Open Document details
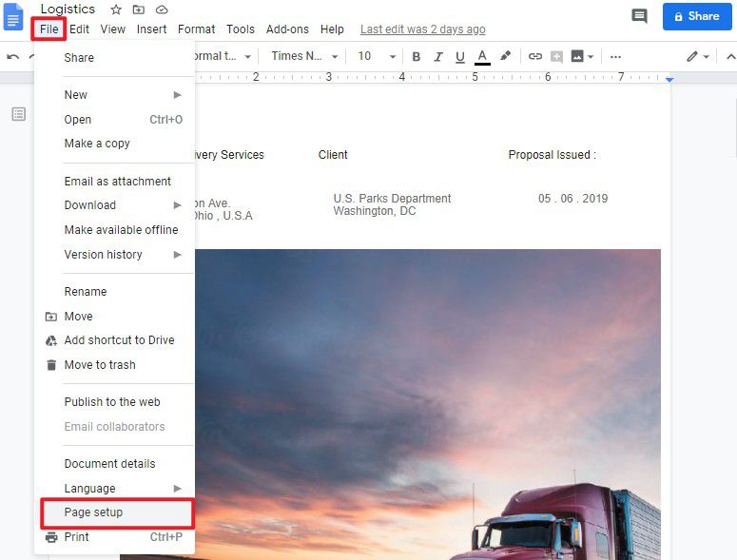 coord(114,464)
